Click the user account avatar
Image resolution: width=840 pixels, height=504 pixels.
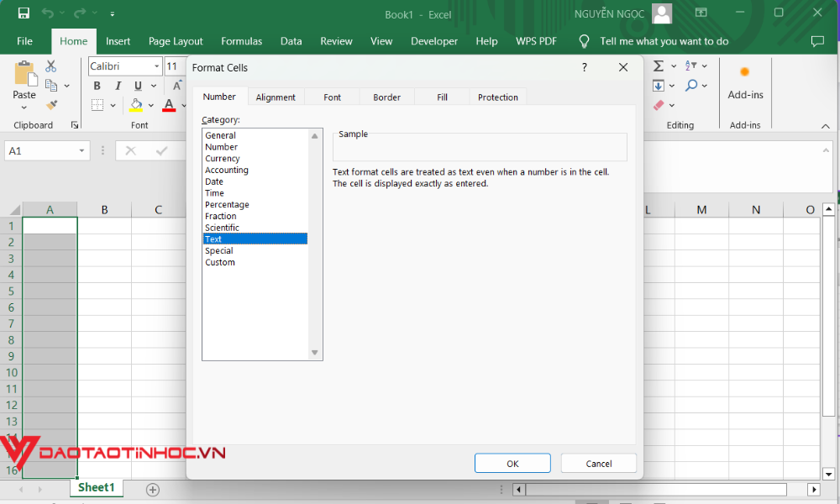662,13
